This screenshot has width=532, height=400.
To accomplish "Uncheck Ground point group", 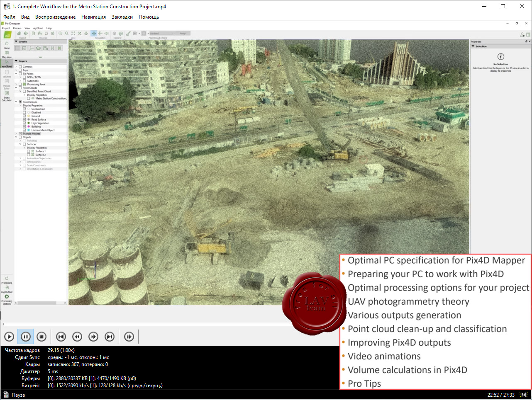I will [x=24, y=116].
